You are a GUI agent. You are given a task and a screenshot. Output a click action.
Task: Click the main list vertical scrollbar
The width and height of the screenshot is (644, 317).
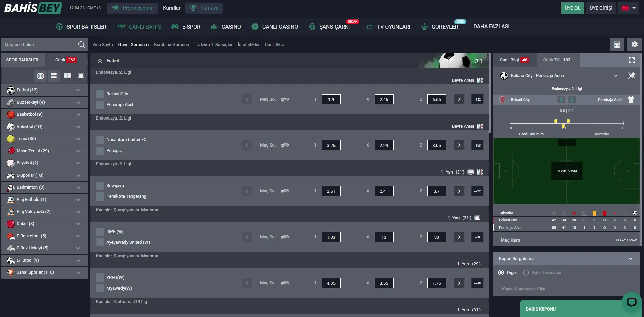coord(489,93)
